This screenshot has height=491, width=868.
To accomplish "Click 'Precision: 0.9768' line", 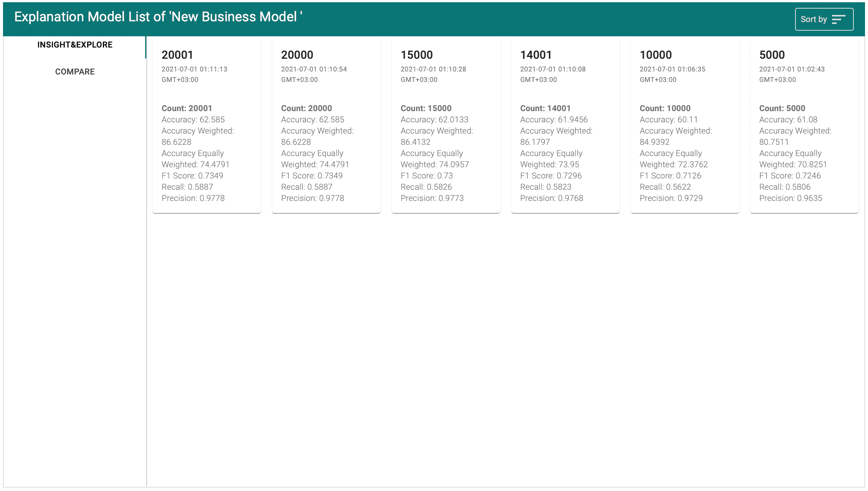I will tap(551, 198).
